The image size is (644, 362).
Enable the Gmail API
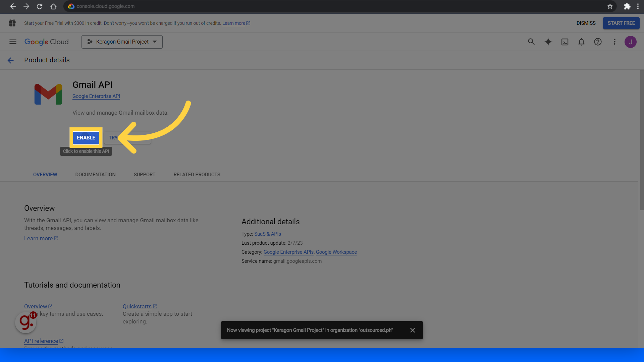tap(86, 138)
